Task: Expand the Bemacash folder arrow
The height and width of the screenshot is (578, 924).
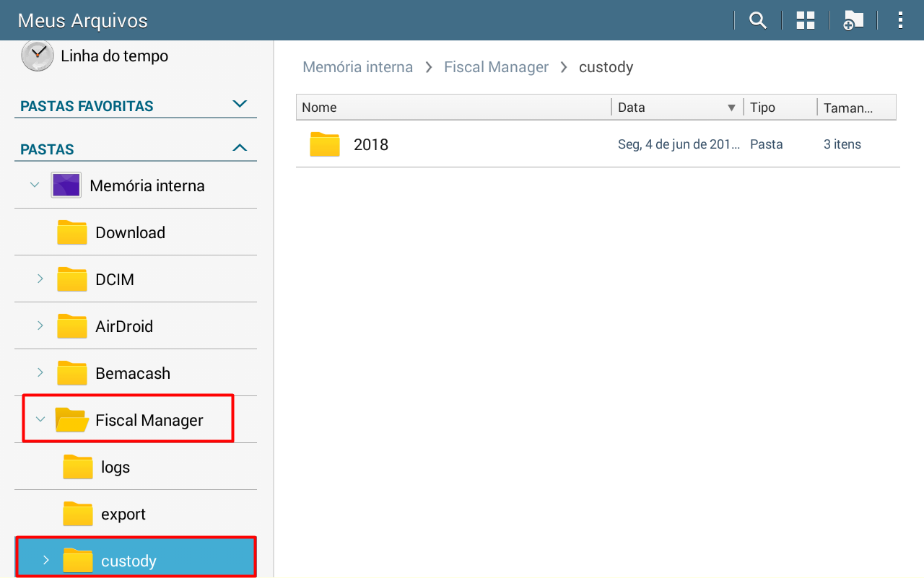Action: tap(40, 372)
